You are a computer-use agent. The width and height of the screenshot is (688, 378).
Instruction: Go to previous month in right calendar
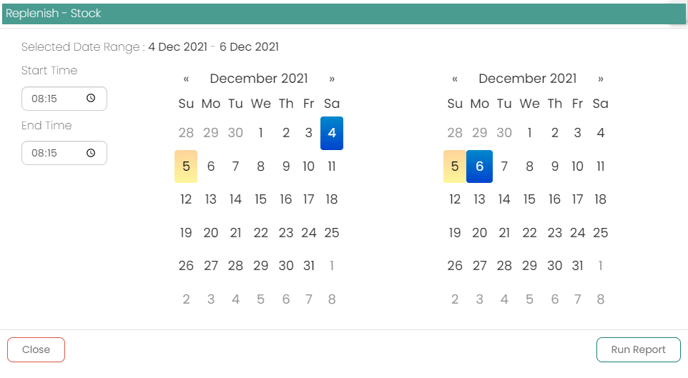[455, 79]
